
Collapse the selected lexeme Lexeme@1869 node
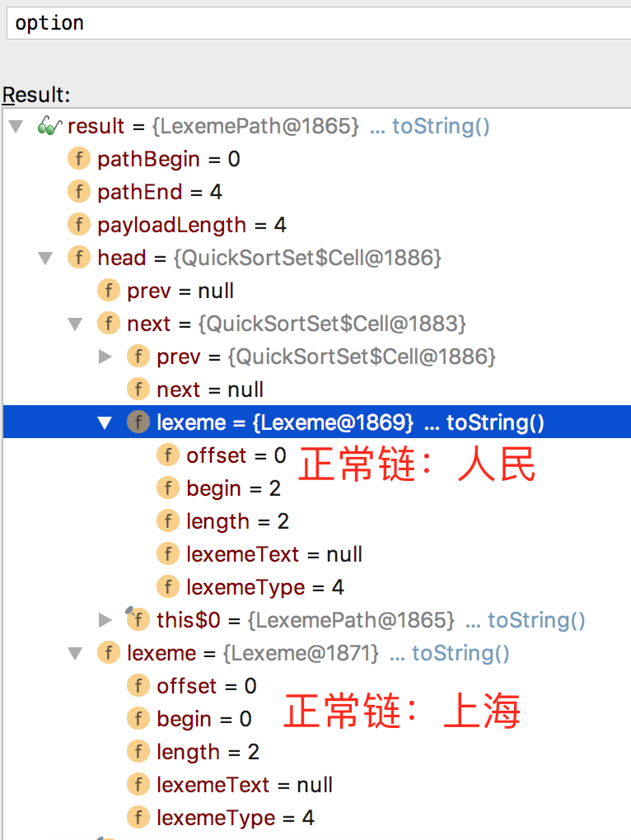[105, 422]
